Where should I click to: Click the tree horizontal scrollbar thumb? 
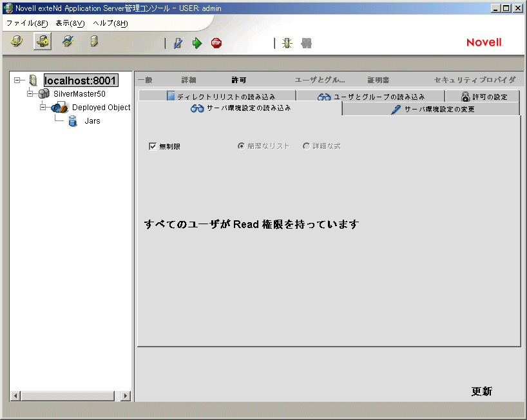coord(68,396)
